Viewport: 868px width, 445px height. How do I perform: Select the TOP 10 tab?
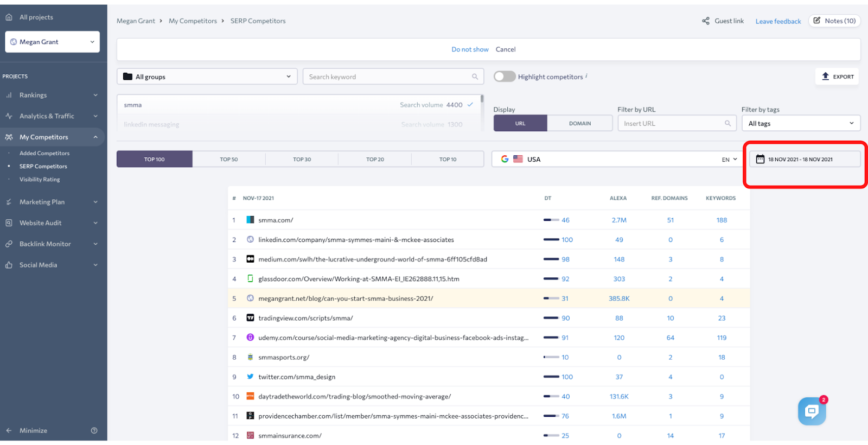[x=448, y=159]
